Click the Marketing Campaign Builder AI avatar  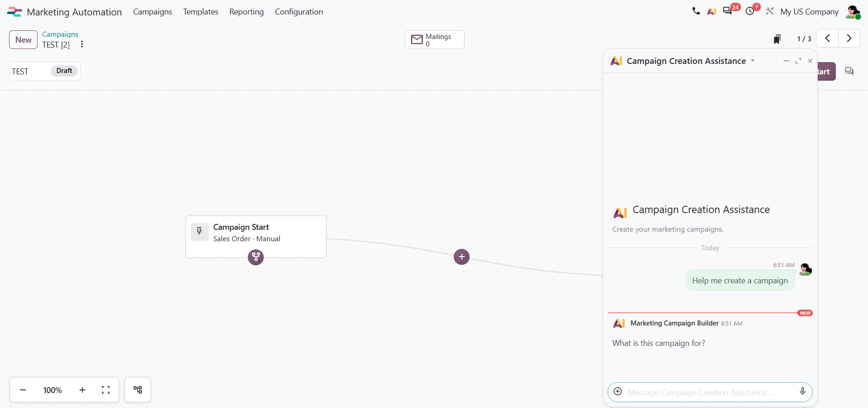(x=619, y=323)
